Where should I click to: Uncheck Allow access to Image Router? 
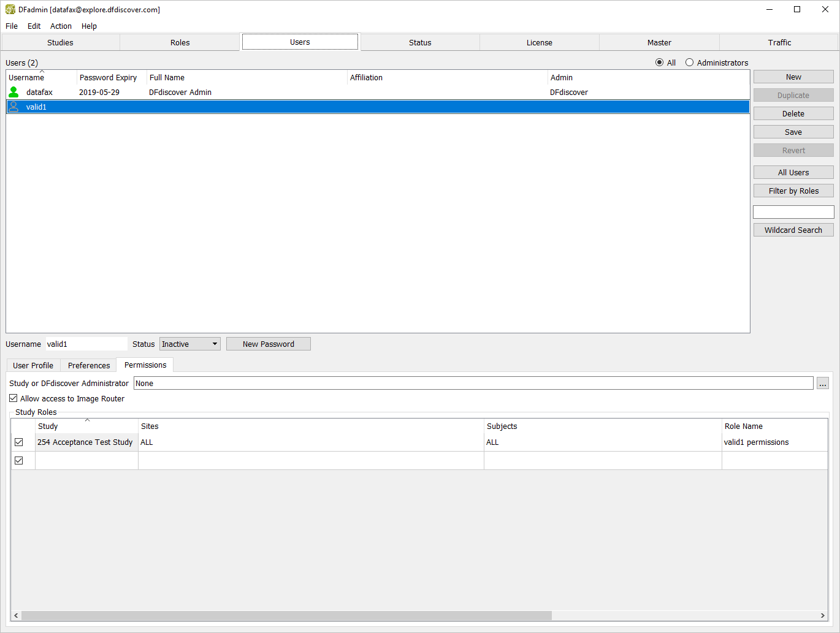click(13, 398)
